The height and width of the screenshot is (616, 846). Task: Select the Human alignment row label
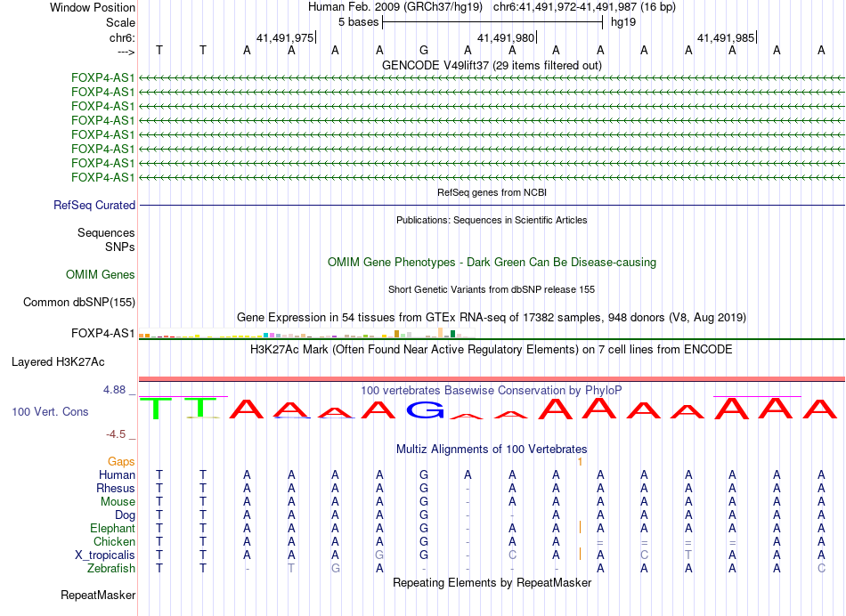(x=117, y=474)
